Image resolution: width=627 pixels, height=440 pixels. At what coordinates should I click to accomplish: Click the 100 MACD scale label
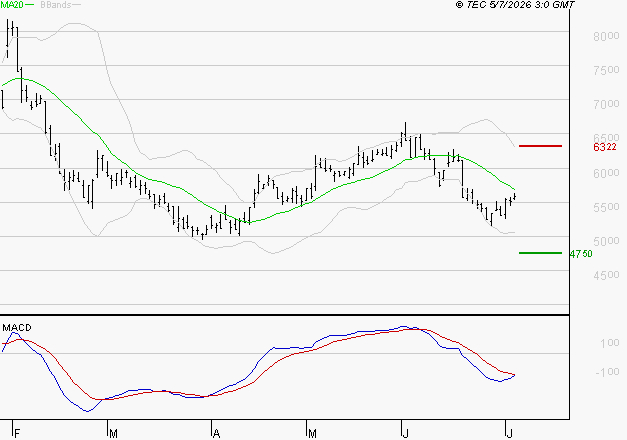point(610,343)
